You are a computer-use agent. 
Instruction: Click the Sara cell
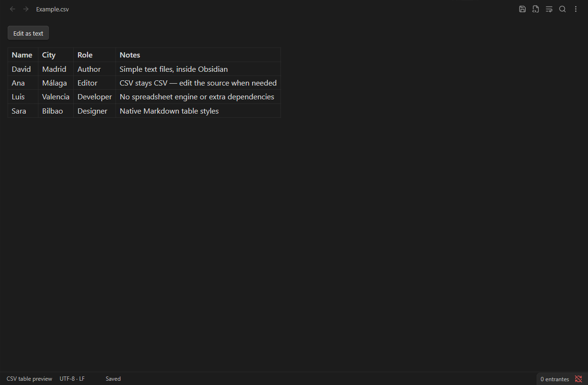click(x=23, y=111)
